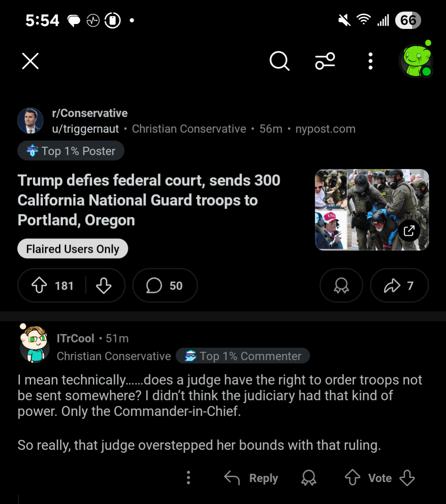Give an award to the post
Viewport: 446px width, 504px height.
coord(341,285)
